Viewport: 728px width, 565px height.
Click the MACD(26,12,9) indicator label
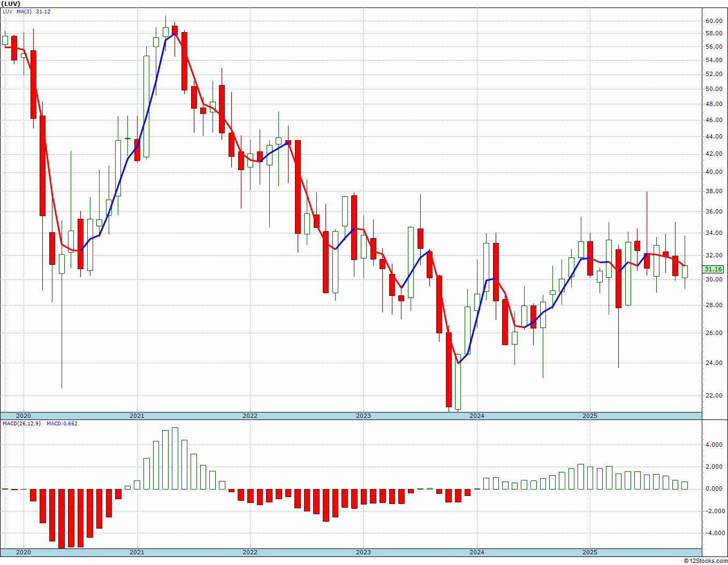[x=21, y=424]
